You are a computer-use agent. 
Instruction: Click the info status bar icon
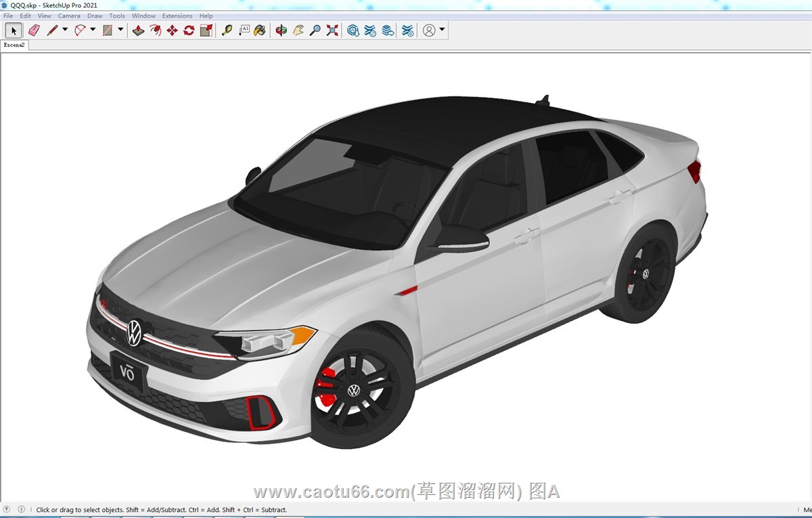pyautogui.click(x=21, y=509)
